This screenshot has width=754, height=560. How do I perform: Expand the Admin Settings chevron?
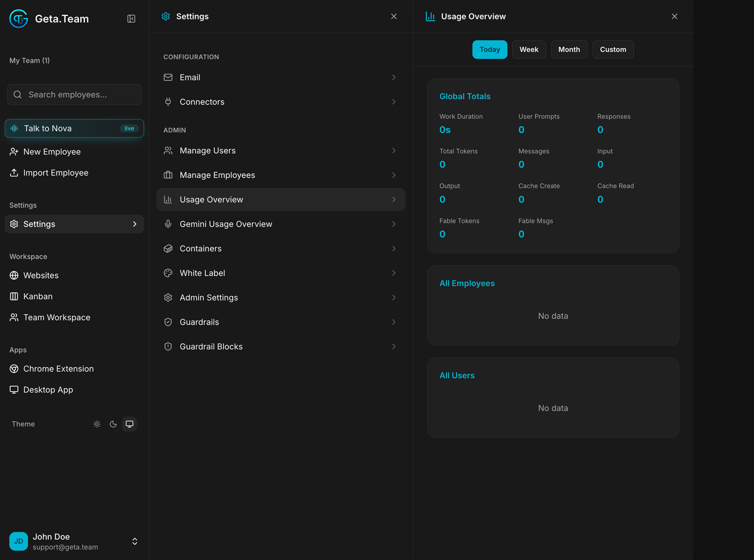pyautogui.click(x=393, y=297)
